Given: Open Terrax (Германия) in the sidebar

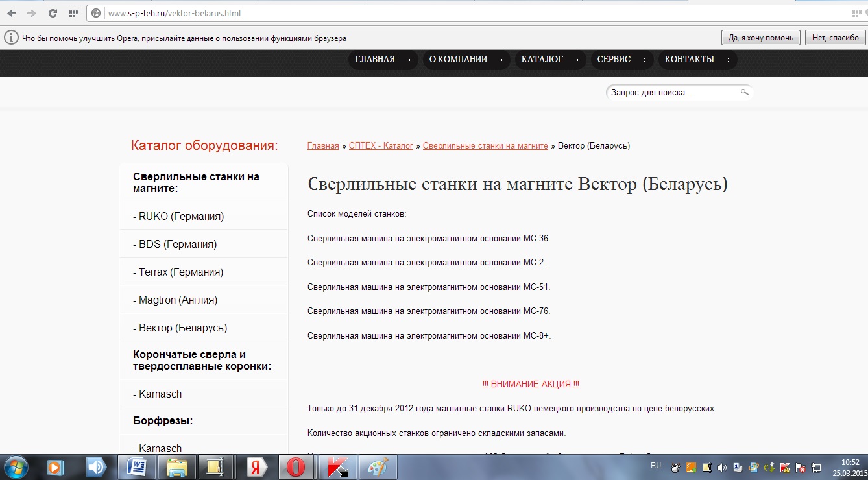Looking at the screenshot, I should coord(178,272).
